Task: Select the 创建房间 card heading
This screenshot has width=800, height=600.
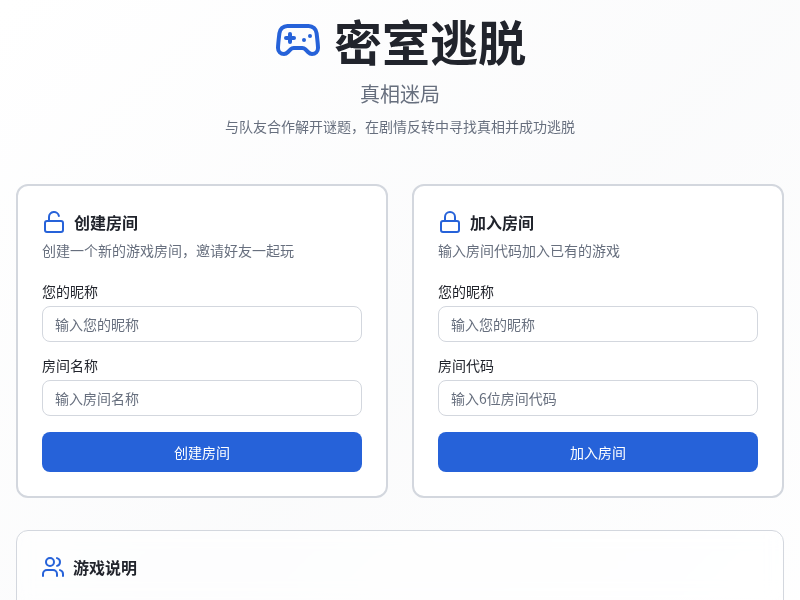Action: click(104, 222)
